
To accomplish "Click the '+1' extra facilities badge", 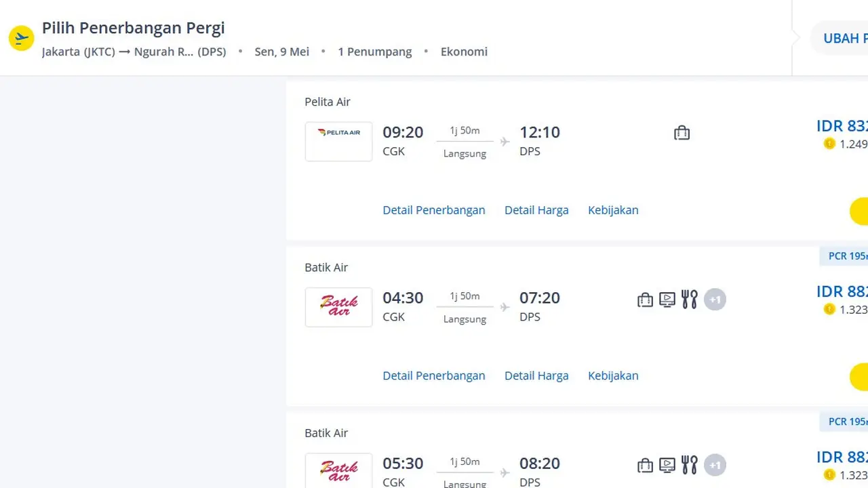I will (x=715, y=299).
